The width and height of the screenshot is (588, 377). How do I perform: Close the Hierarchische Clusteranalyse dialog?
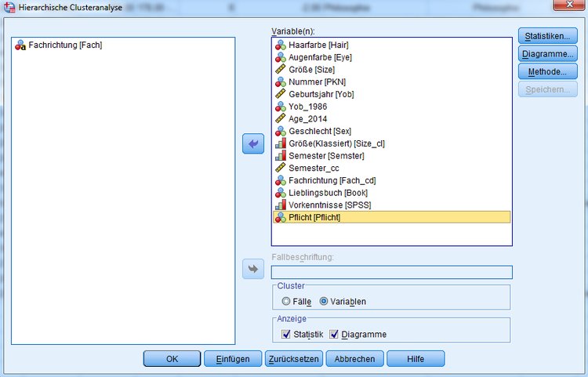(569, 5)
